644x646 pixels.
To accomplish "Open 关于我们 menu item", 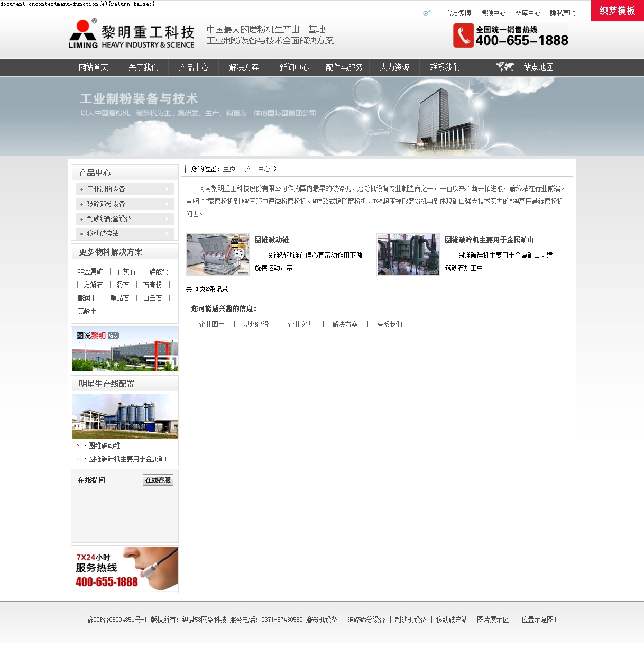I will [143, 67].
